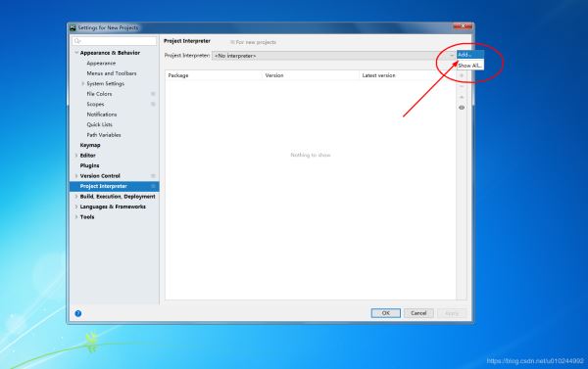Select Keymap in the settings tree
Image resolution: width=588 pixels, height=369 pixels.
[x=90, y=145]
